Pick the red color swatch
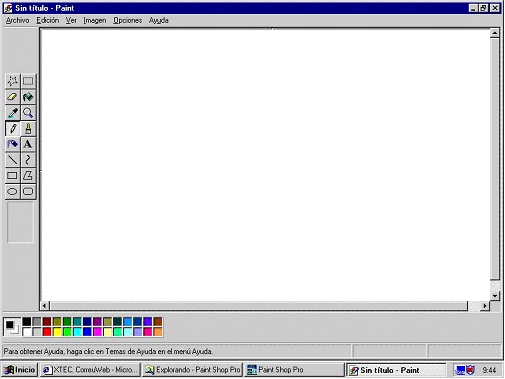 (47, 332)
